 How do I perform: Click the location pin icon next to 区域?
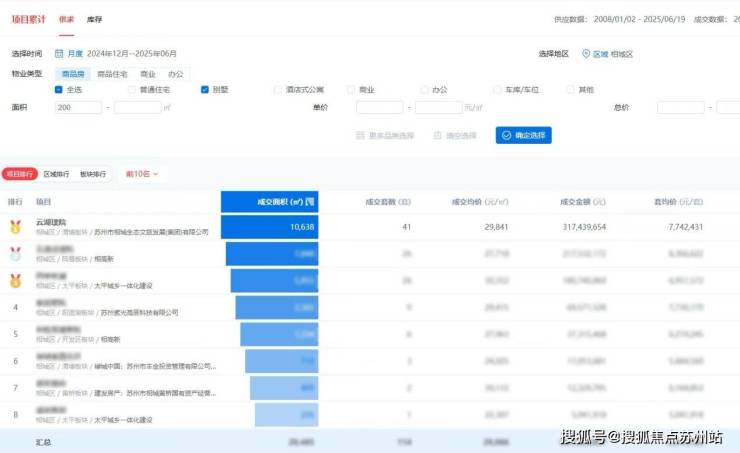pyautogui.click(x=587, y=54)
